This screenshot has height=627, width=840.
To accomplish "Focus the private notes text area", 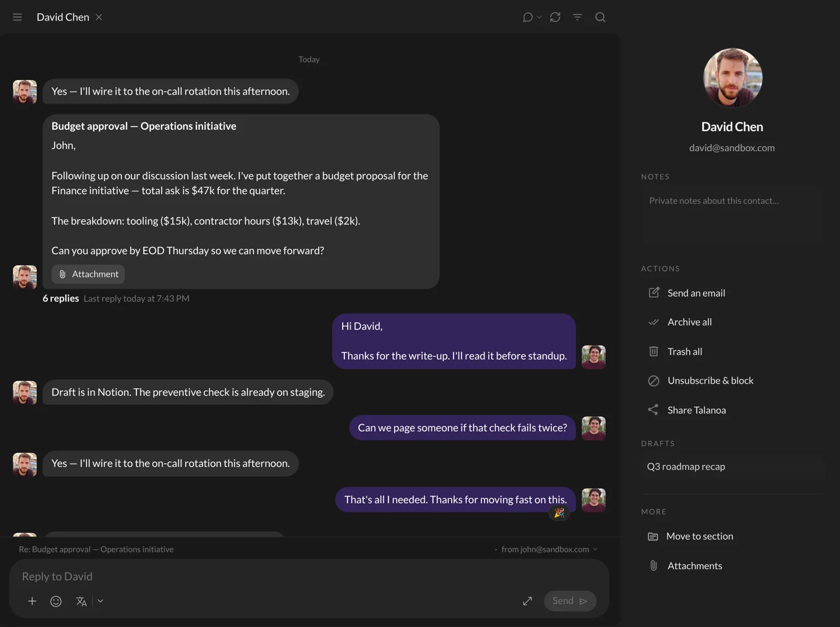I will [x=732, y=214].
